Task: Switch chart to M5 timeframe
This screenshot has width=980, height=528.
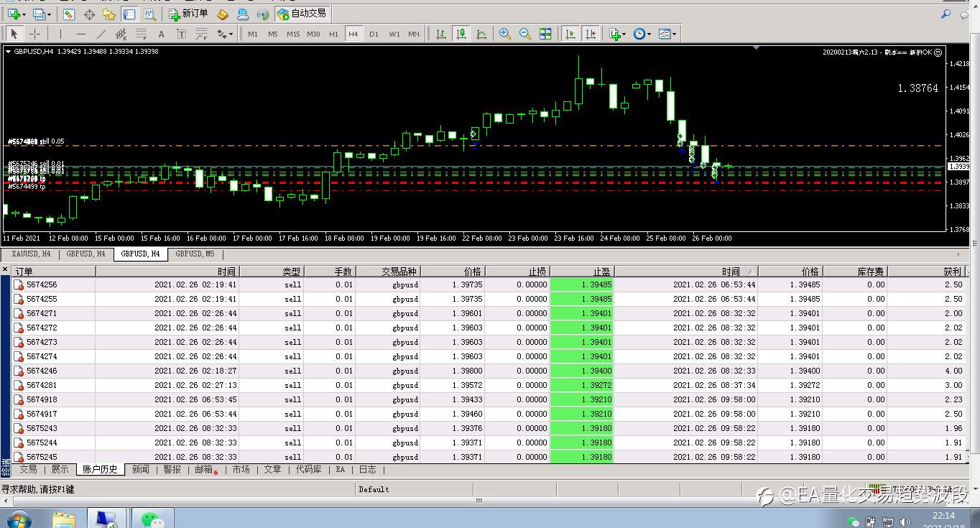Action: tap(273, 34)
